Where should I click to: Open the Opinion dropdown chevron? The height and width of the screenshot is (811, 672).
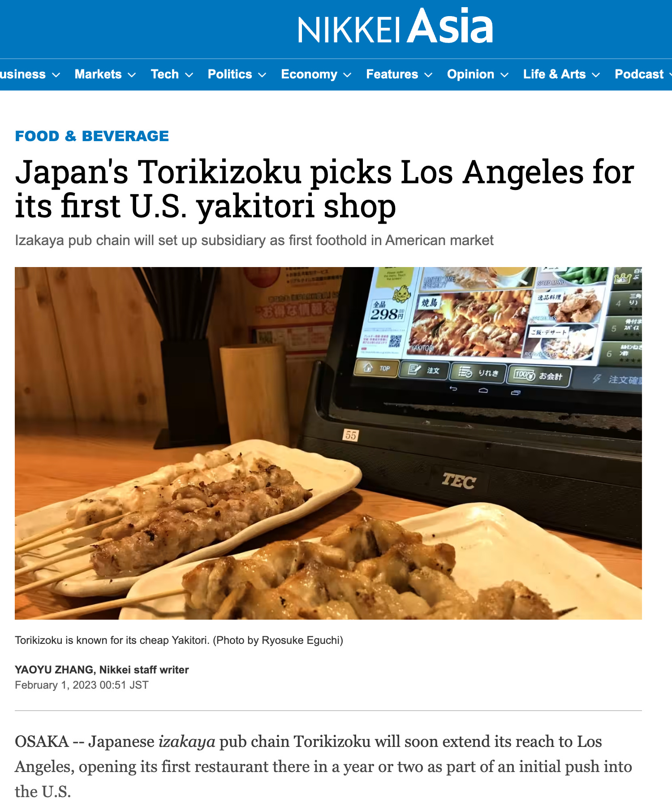504,75
